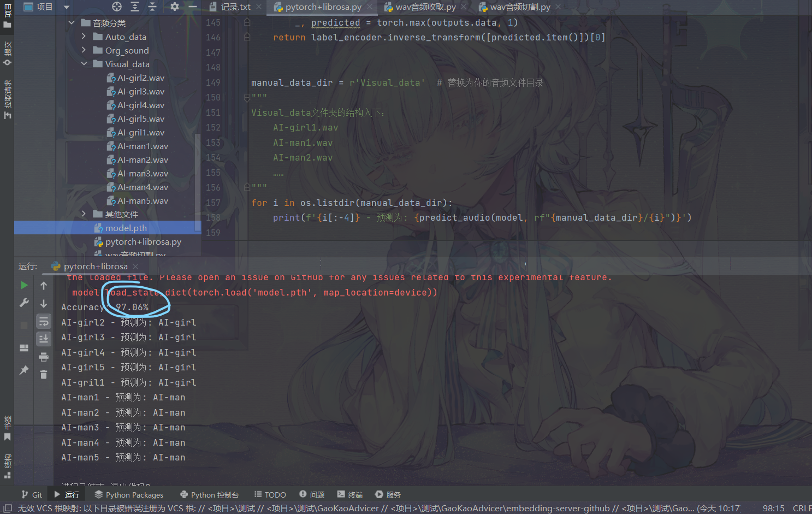Click the disabled stop icon in Run panel
The width and height of the screenshot is (812, 514).
click(x=24, y=326)
